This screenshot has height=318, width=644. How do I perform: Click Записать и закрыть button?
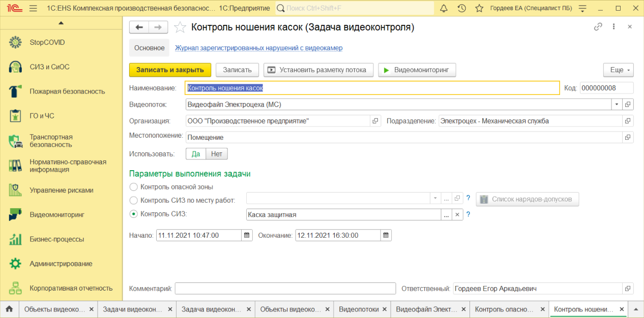tap(170, 70)
